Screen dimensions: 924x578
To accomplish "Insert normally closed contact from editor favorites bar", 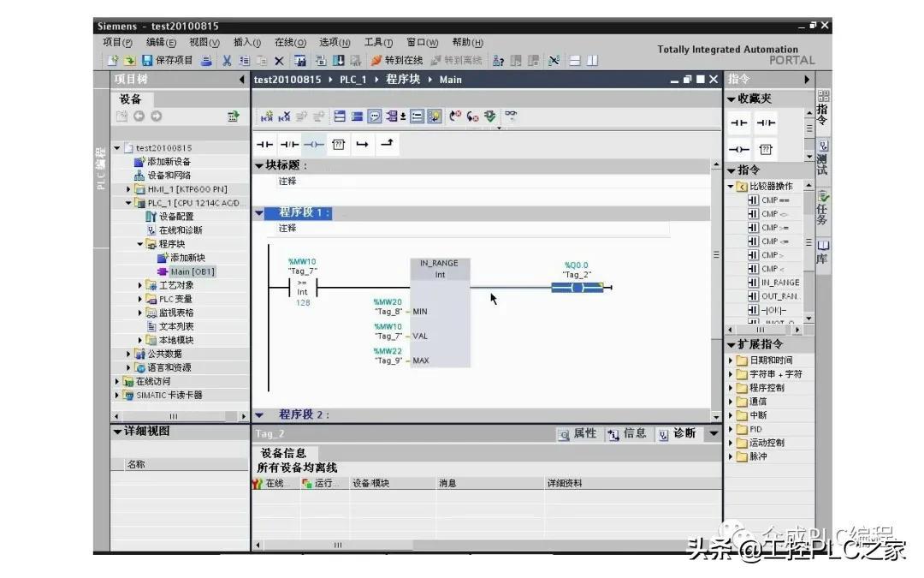I will [x=289, y=145].
